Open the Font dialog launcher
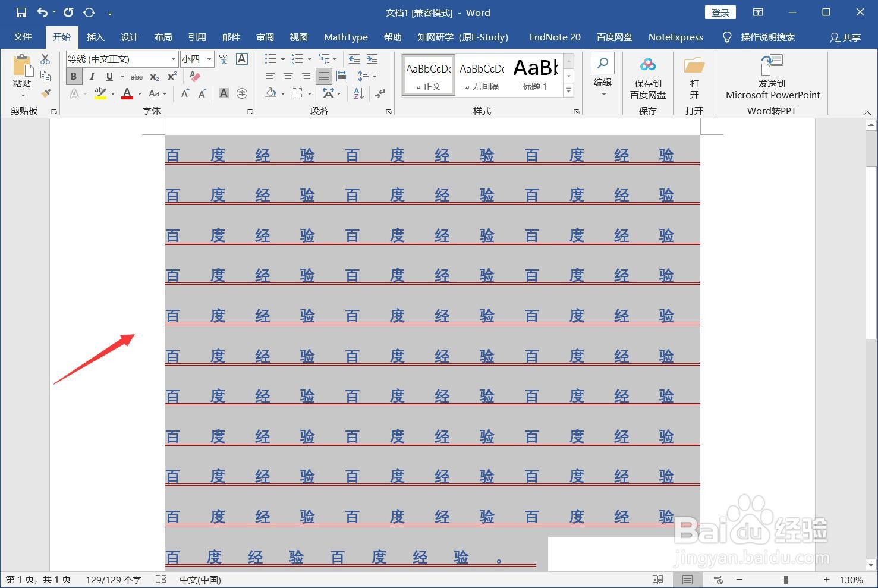Viewport: 878px width, 588px height. (250, 111)
